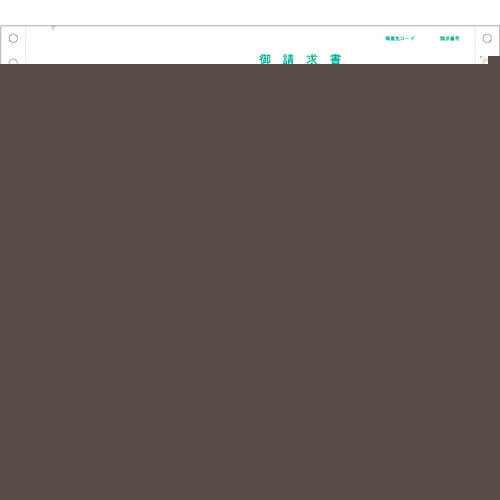Click the left perforated margin strip

pos(13,45)
